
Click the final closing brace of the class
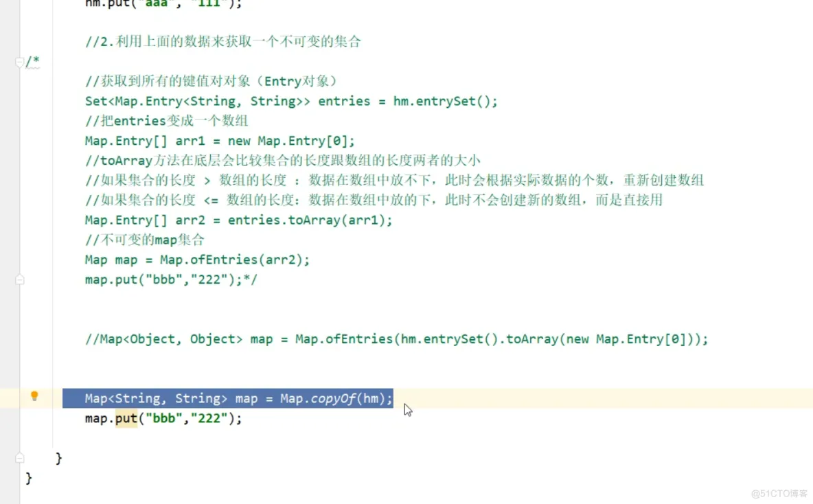(x=29, y=478)
